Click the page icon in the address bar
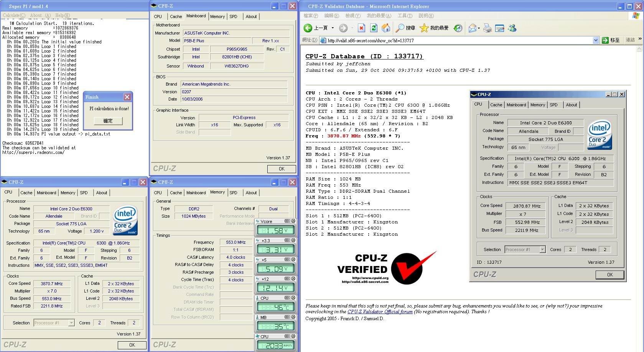The image size is (644, 352). click(x=323, y=40)
